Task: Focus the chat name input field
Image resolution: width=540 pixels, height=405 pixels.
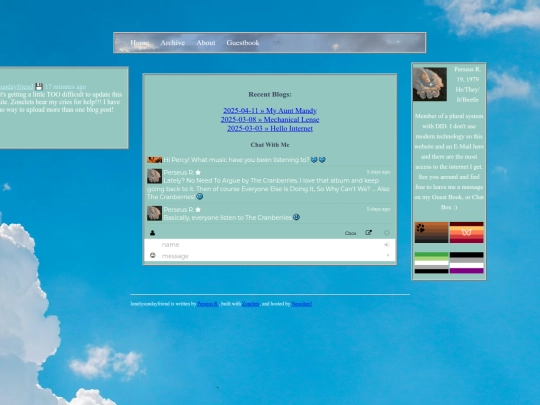Action: 270,245
